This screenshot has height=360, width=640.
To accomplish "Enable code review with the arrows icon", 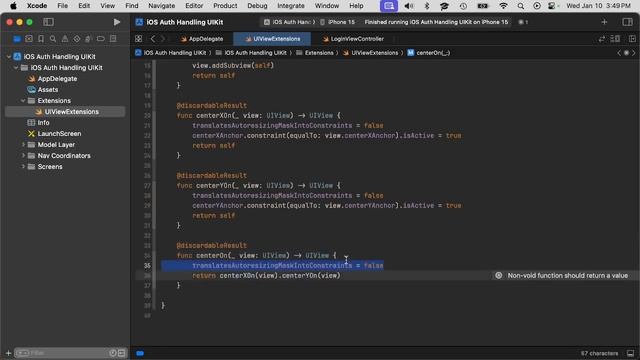I will click(x=602, y=39).
